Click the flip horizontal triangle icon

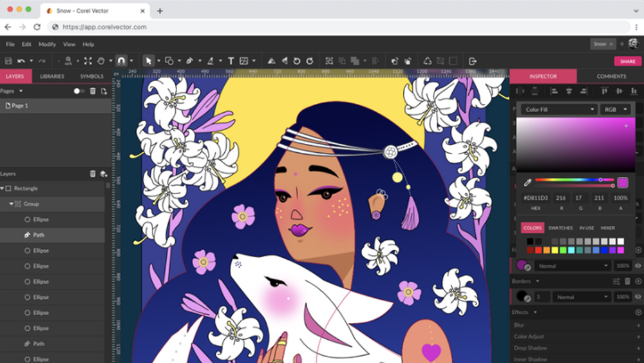click(272, 61)
